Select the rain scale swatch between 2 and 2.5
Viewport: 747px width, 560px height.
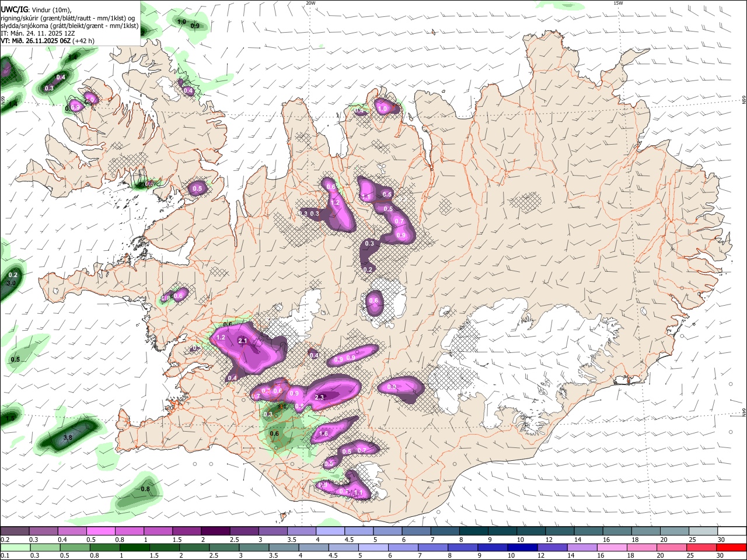(194, 547)
